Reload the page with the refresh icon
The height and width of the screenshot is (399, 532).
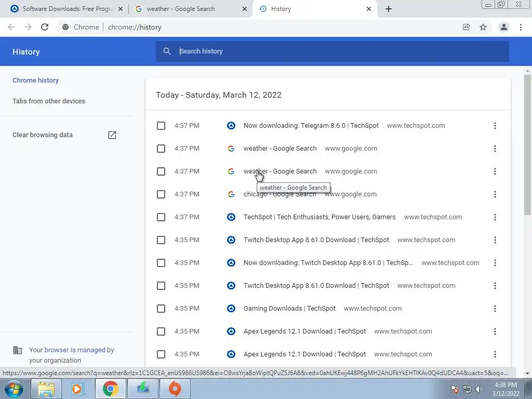coord(45,27)
